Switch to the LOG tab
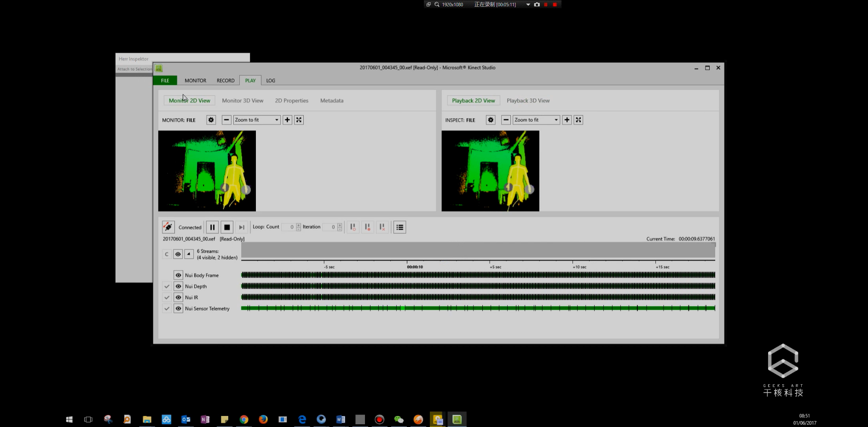The height and width of the screenshot is (427, 868). tap(271, 81)
